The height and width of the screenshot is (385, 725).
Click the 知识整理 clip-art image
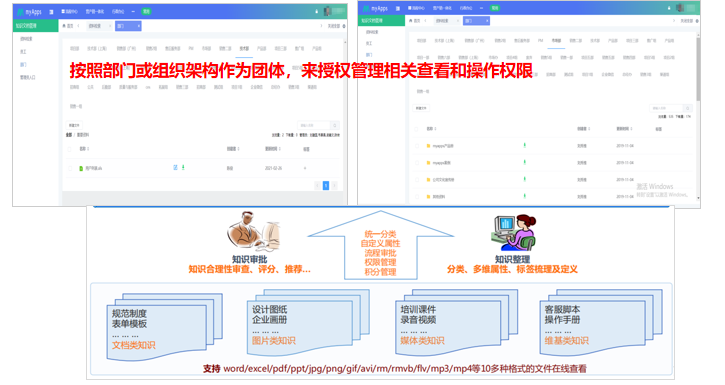[513, 232]
